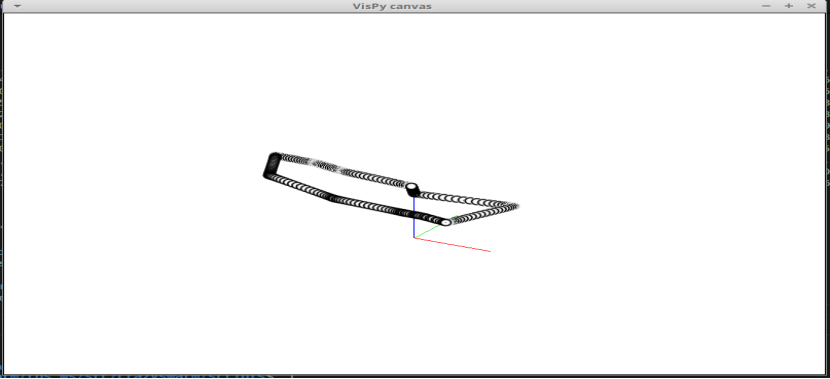The width and height of the screenshot is (830, 379).
Task: Select the red X axis line
Action: pyautogui.click(x=452, y=244)
